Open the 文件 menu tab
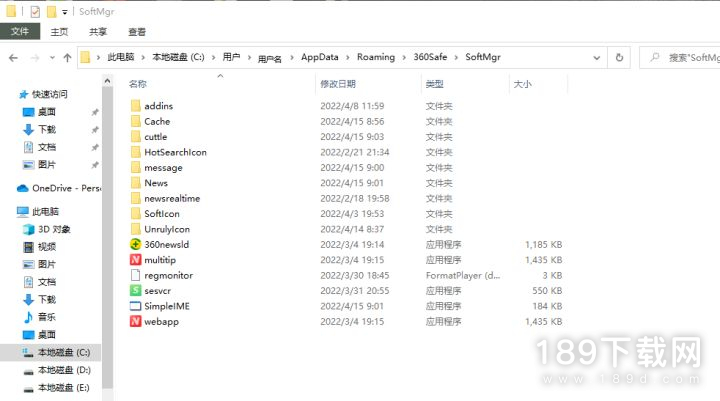Image resolution: width=720 pixels, height=401 pixels. 20,31
